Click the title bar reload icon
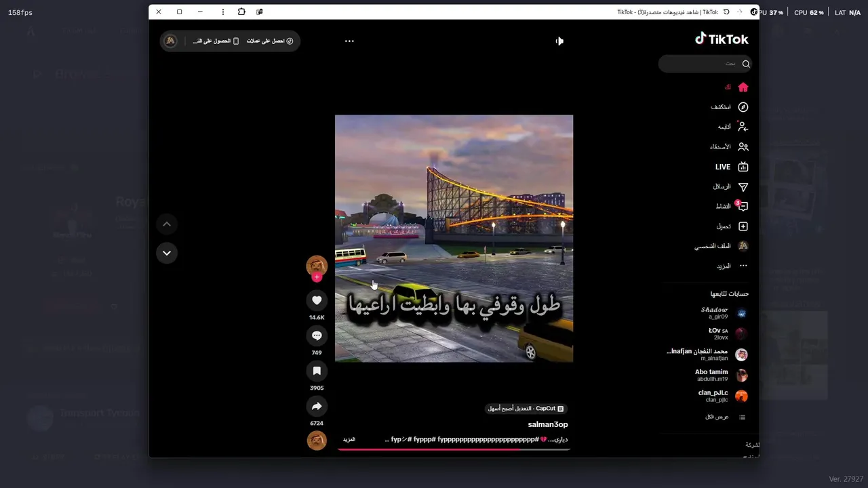This screenshot has height=488, width=868. 726,12
